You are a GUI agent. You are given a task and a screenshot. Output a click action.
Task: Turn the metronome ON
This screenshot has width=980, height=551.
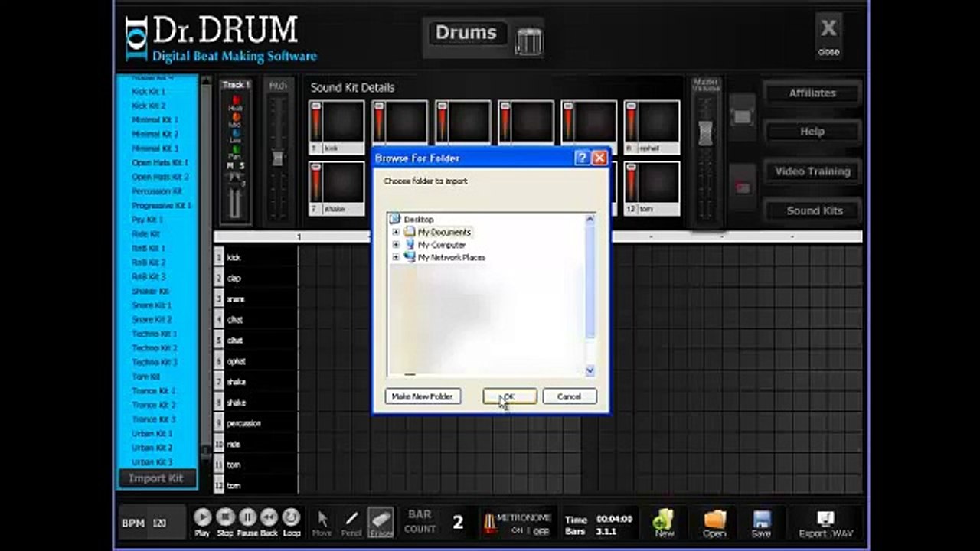pos(517,530)
